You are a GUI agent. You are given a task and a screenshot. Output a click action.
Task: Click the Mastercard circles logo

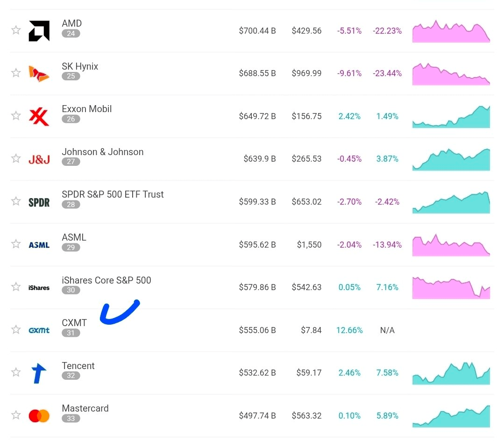(39, 416)
